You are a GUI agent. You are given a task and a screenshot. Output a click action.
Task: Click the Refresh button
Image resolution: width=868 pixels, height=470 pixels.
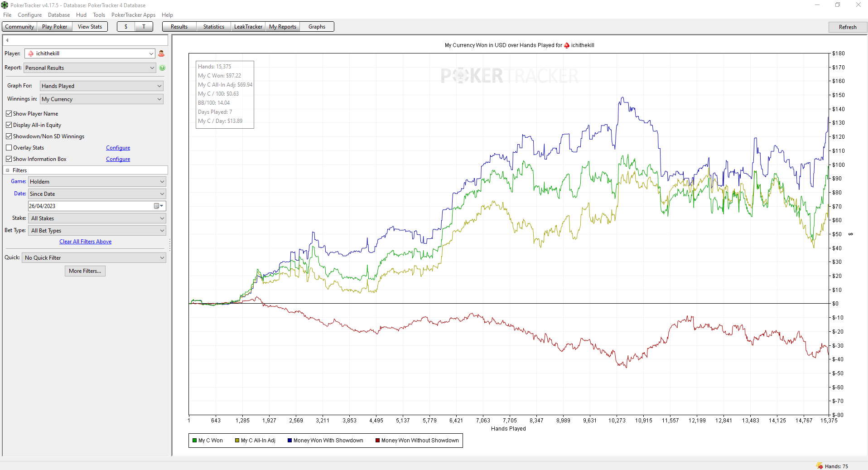click(848, 27)
